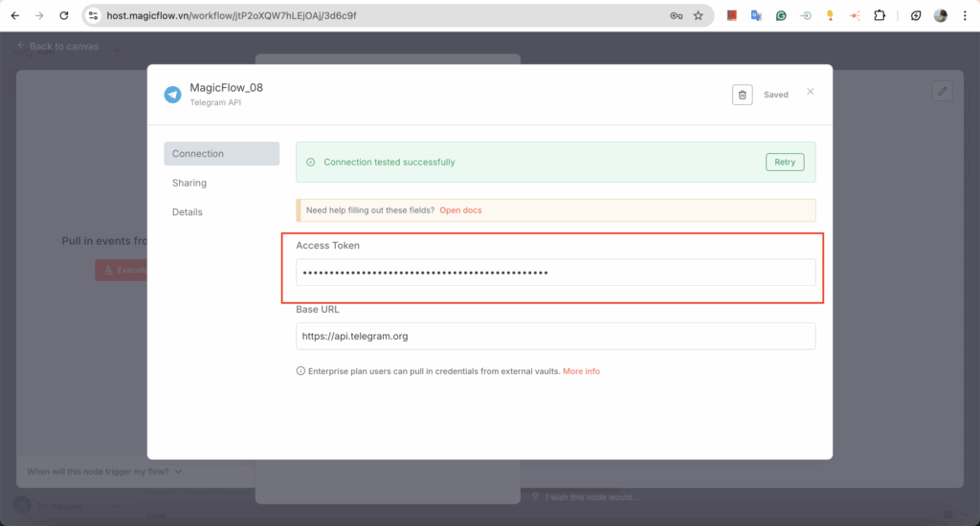Open the Chrome three-dot menu
980x526 pixels.
[965, 16]
